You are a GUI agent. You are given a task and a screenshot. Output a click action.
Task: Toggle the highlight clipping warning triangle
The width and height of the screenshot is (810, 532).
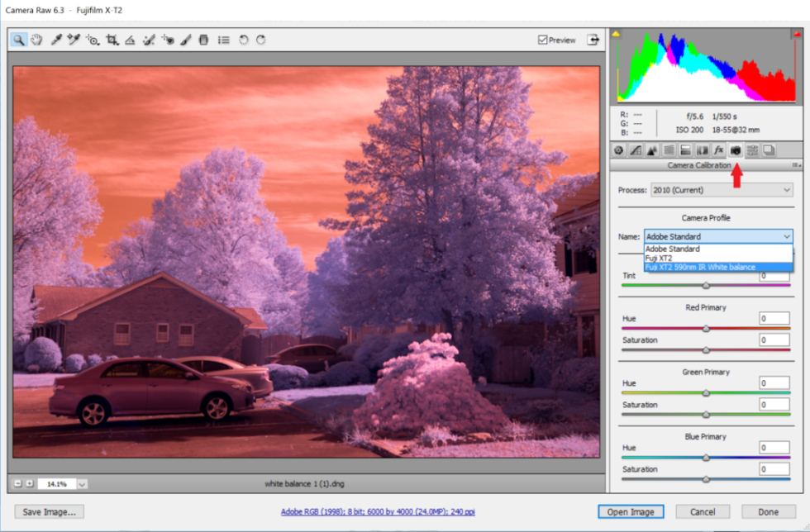(797, 34)
